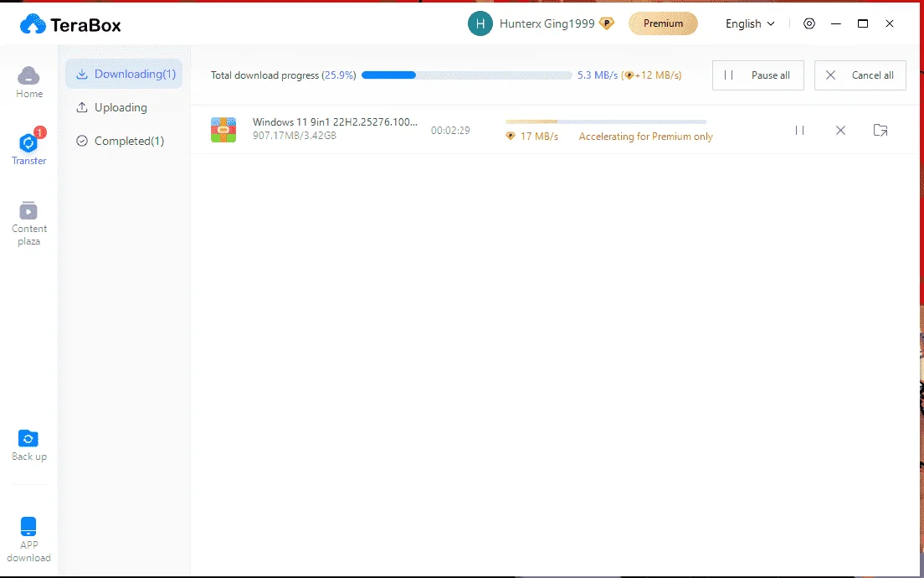Viewport: 924px width, 578px height.
Task: Click the total download progress bar
Action: (x=467, y=75)
